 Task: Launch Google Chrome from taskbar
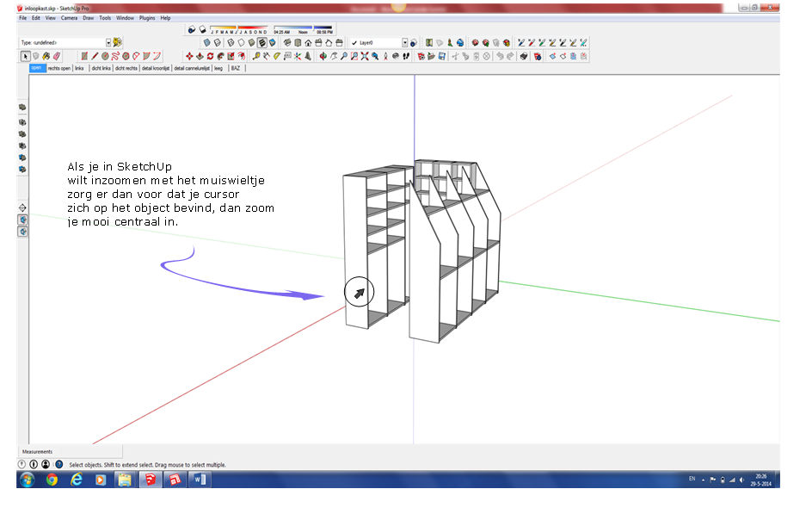tap(52, 480)
